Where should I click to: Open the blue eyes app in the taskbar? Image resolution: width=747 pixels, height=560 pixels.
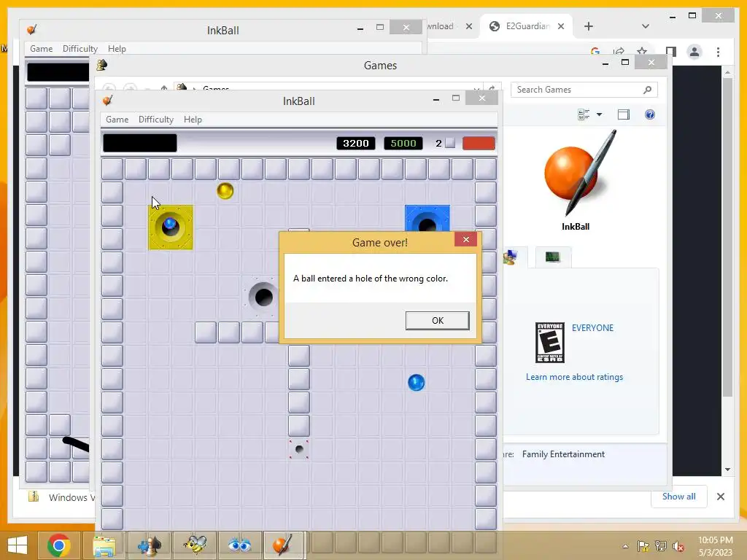[239, 545]
